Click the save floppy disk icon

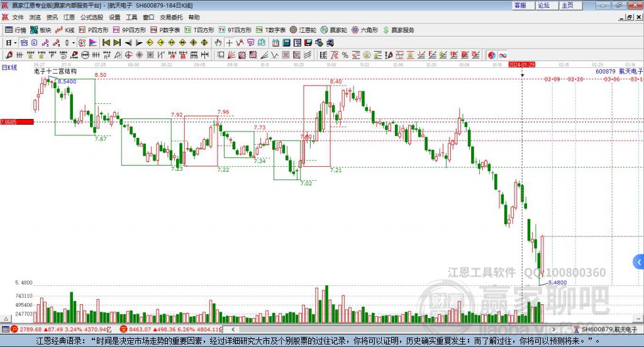click(308, 43)
